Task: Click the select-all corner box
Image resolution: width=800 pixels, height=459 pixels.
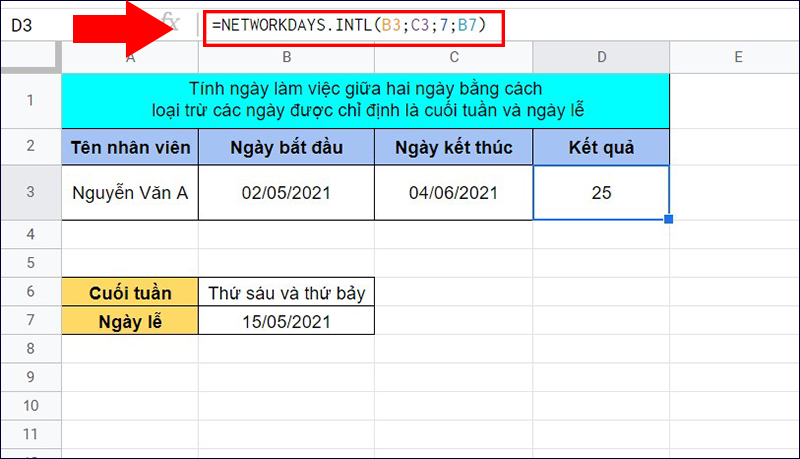Action: [30, 58]
